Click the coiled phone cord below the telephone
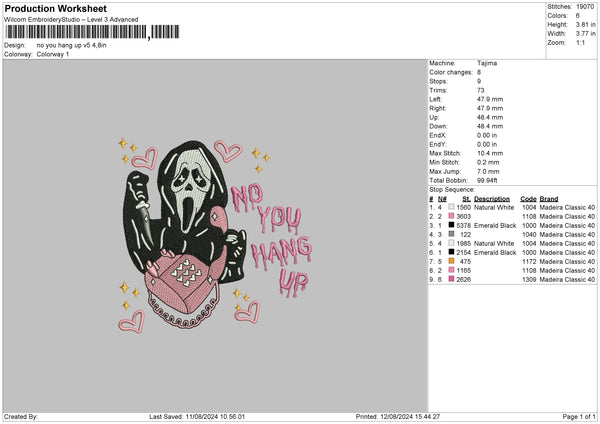The width and height of the screenshot is (600, 424). click(x=188, y=322)
